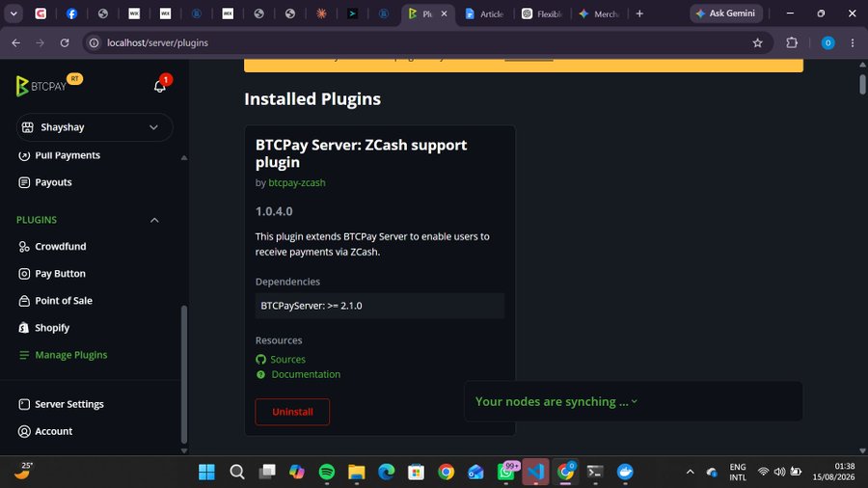Open the Crowdfund plugin page

61,246
